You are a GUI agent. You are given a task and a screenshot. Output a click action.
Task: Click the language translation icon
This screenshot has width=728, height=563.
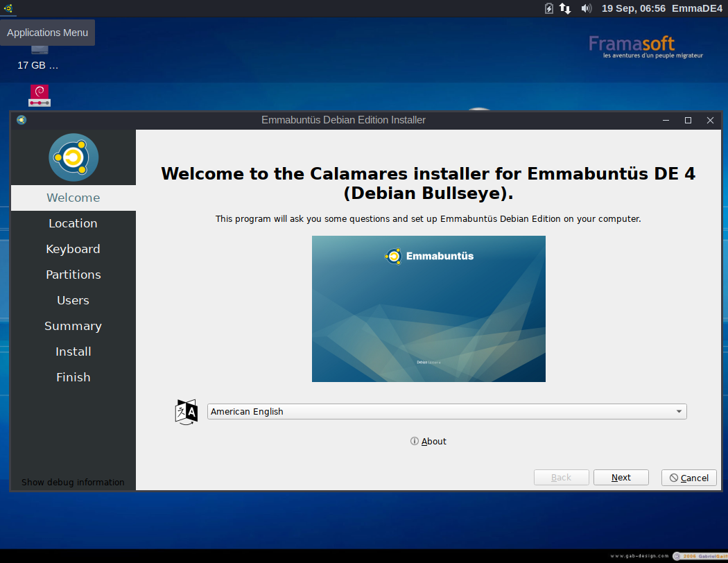(x=187, y=412)
